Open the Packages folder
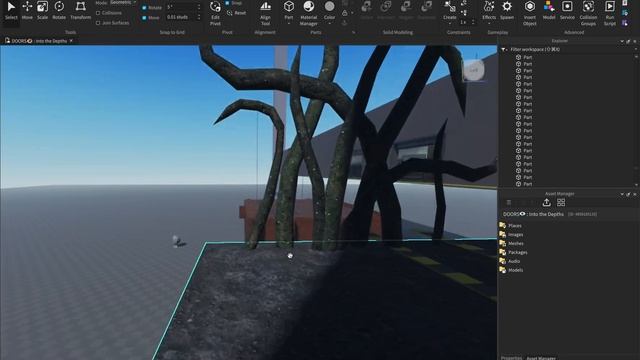Viewport: 640px width, 360px height. [x=513, y=253]
